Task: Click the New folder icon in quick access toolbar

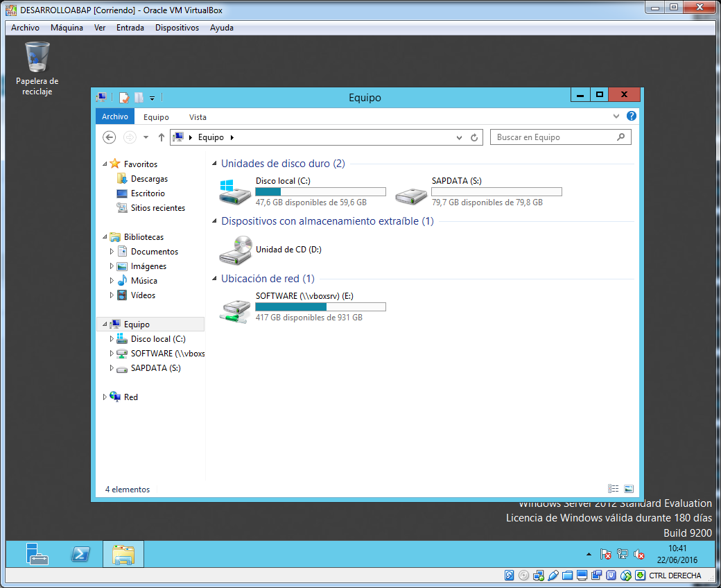Action: tap(139, 98)
